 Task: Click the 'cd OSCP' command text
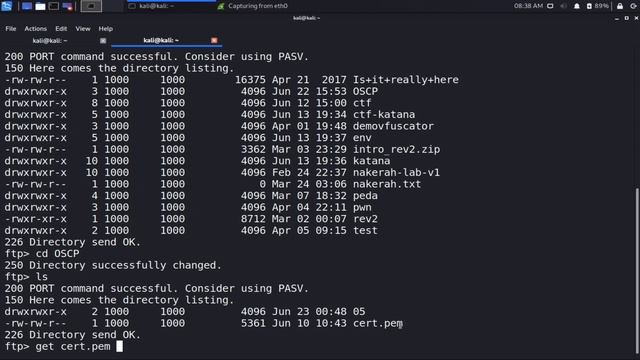click(x=57, y=254)
